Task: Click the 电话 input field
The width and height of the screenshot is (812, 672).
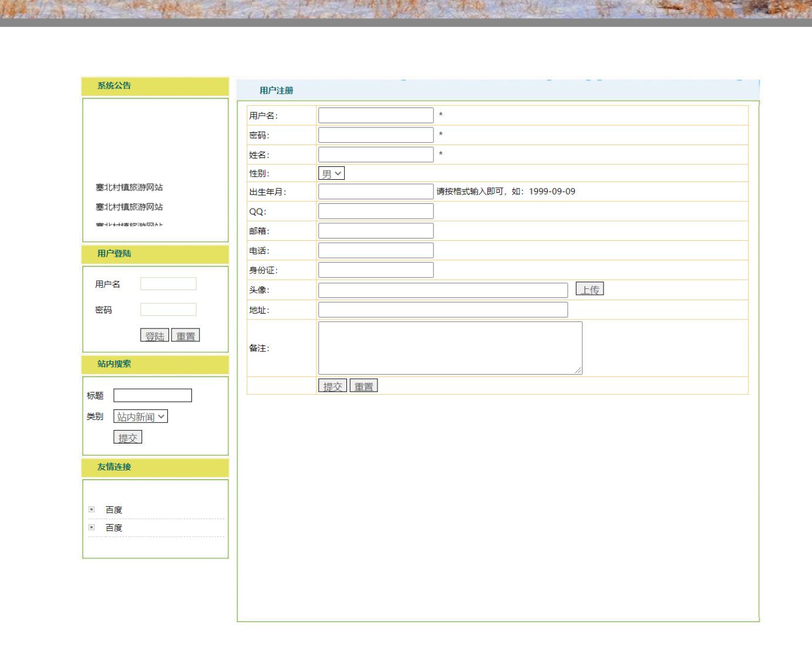Action: click(x=376, y=250)
